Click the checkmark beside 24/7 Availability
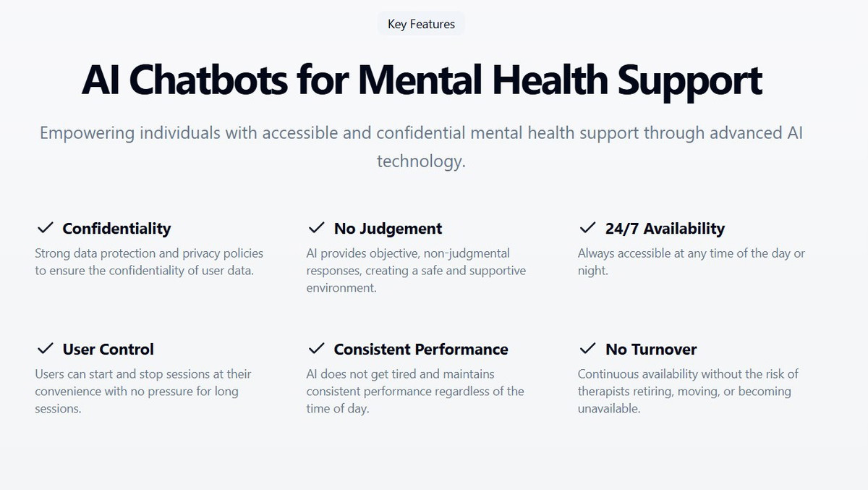This screenshot has height=490, width=868. 587,228
